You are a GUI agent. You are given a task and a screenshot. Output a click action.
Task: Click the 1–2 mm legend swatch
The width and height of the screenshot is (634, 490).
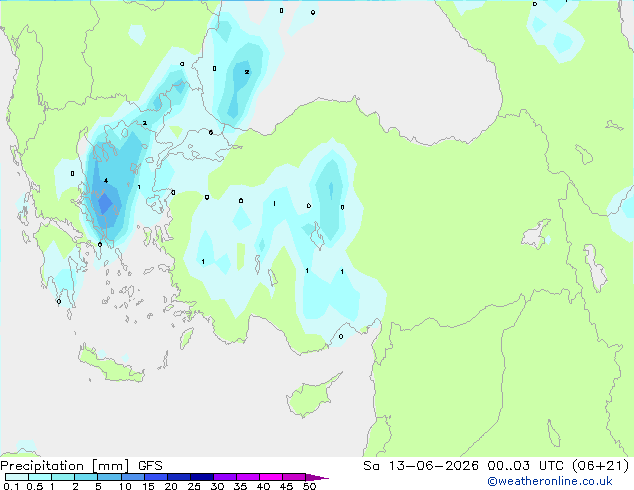(x=63, y=477)
